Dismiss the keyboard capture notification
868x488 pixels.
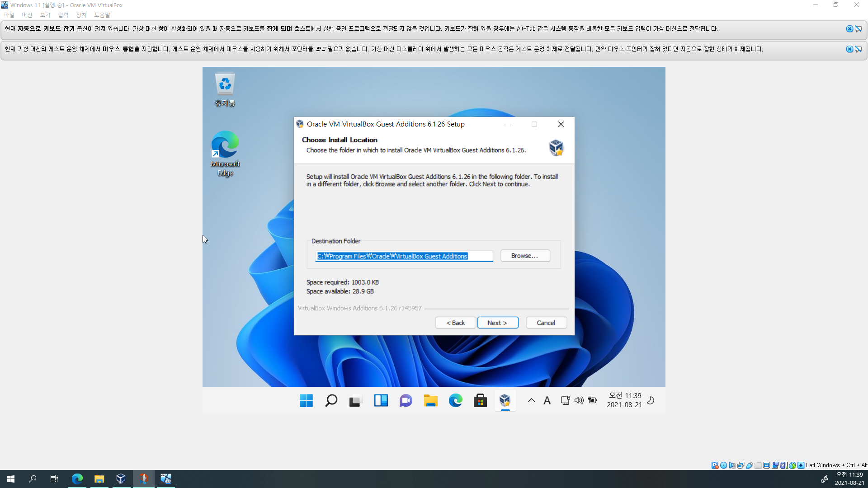849,29
